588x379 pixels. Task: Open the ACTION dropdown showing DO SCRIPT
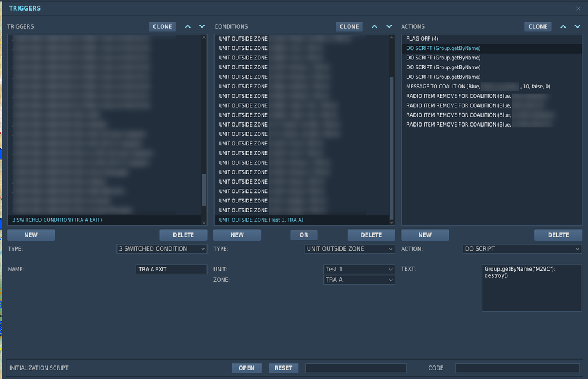pos(522,248)
